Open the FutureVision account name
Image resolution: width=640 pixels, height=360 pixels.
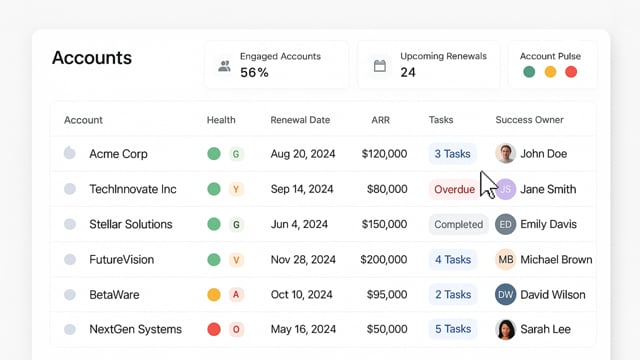(x=122, y=260)
